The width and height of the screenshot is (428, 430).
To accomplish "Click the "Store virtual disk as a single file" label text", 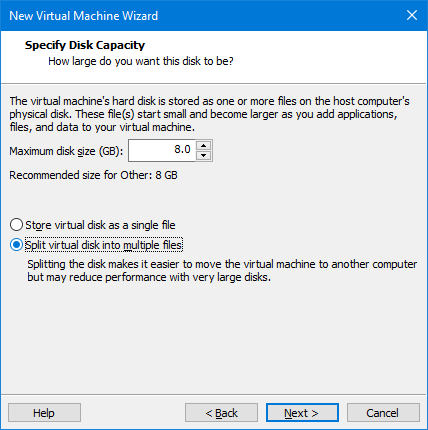I will click(100, 225).
